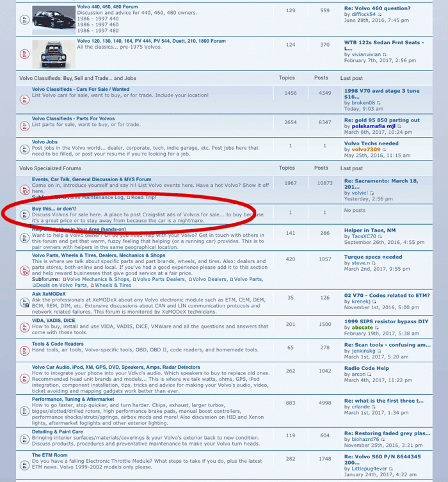This screenshot has height=482, width=448.
Task: Click the Tools & Code Readers forum icon
Action: pos(24,351)
